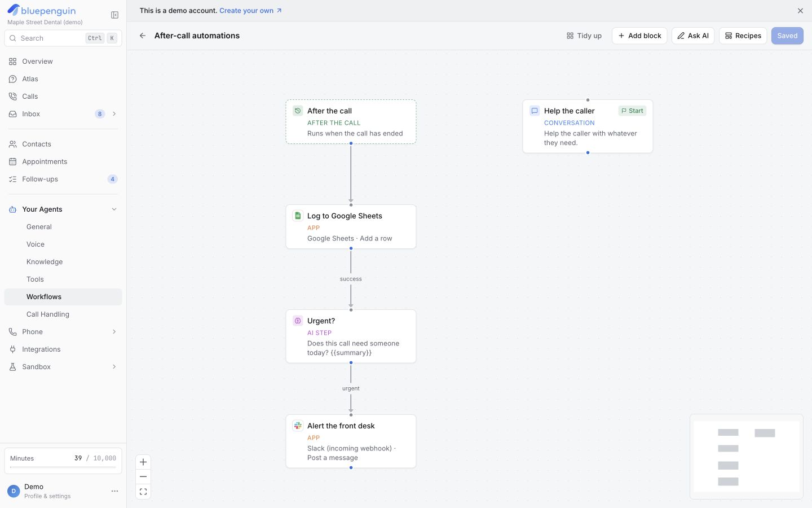Click the workflow minimap thumbnail

pos(747,457)
